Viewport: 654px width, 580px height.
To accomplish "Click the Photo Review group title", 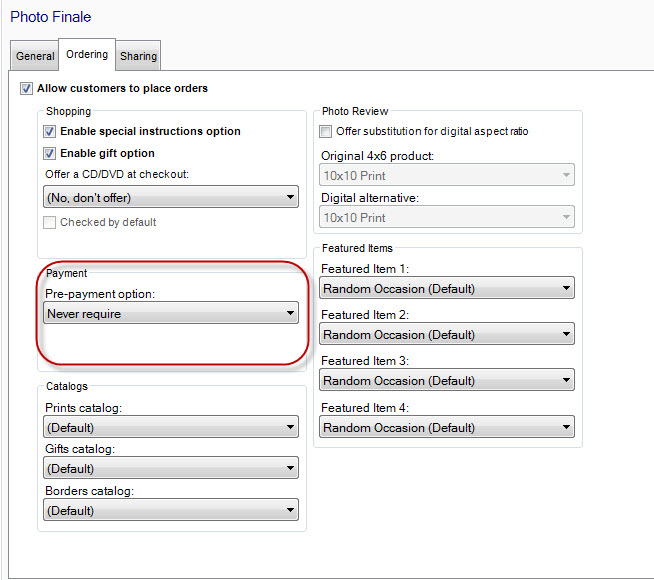I will (355, 111).
